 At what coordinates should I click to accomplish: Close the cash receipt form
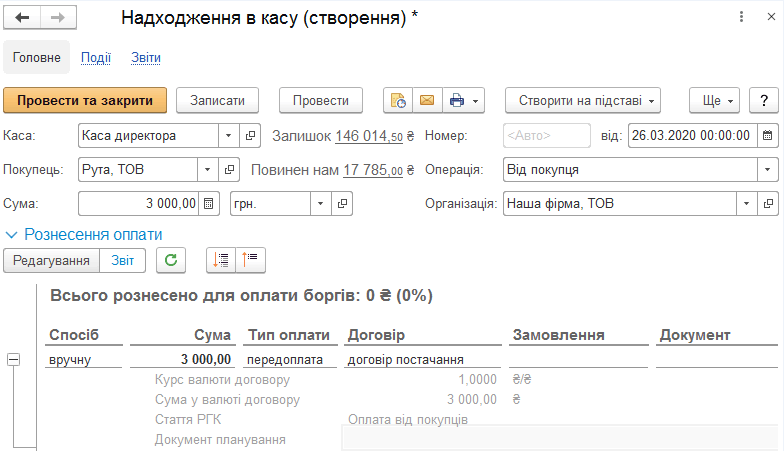click(x=771, y=17)
